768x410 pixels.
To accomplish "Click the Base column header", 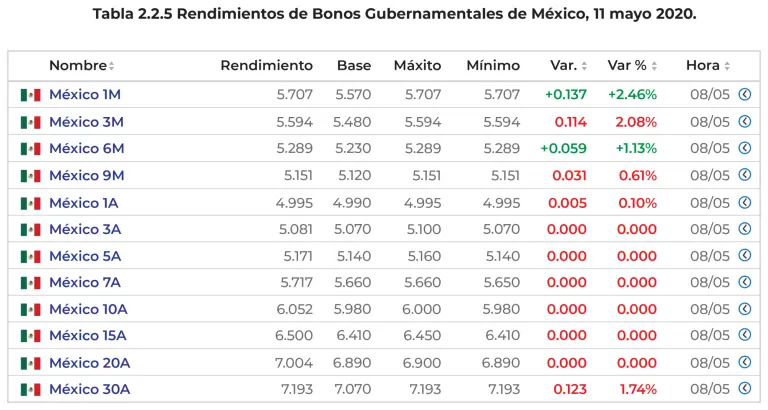I will tap(354, 66).
